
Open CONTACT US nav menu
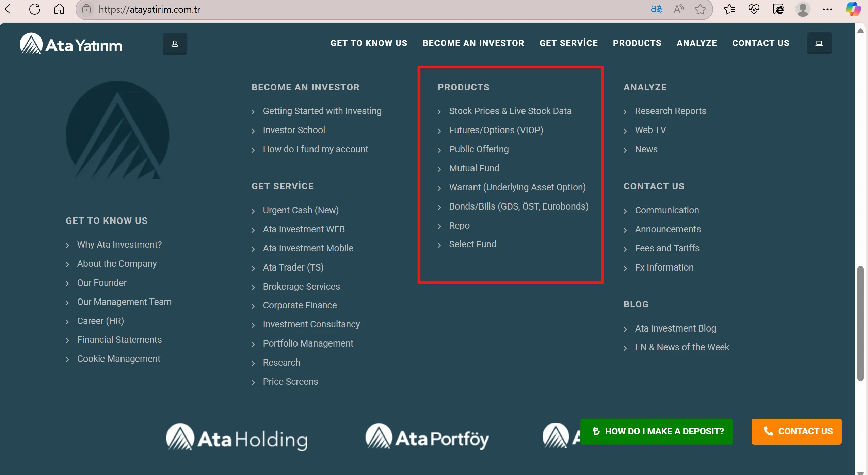pos(760,43)
